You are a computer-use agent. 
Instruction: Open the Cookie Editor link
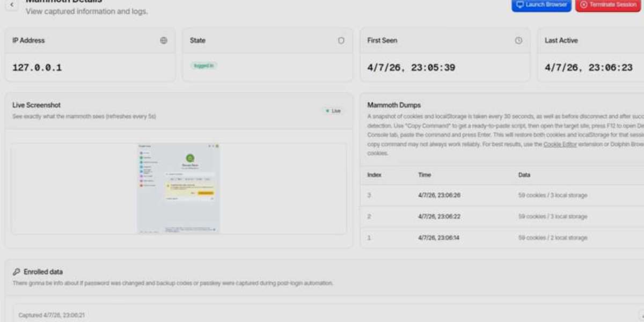pyautogui.click(x=560, y=144)
